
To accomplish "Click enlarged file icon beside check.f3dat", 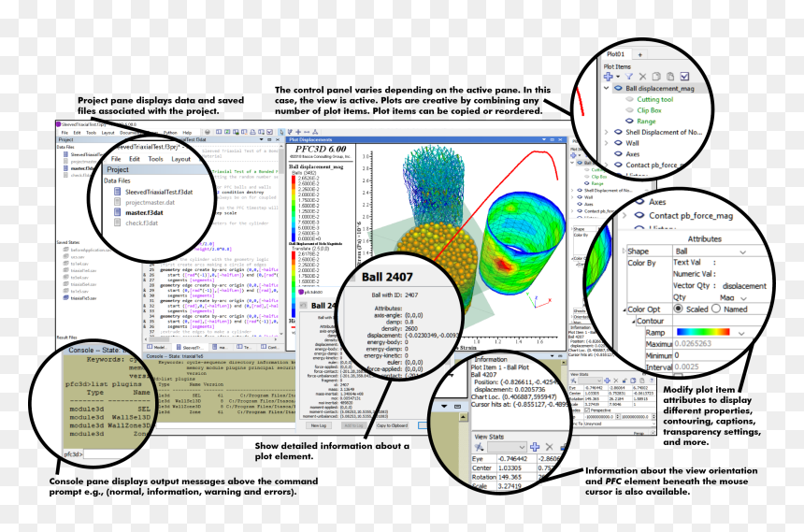I will (118, 223).
